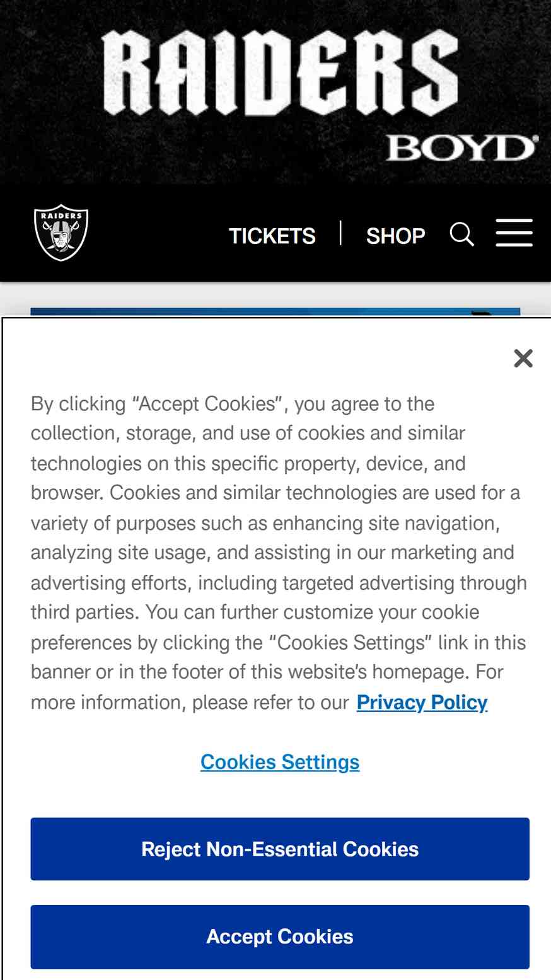Open the SHOP menu item

click(x=395, y=236)
